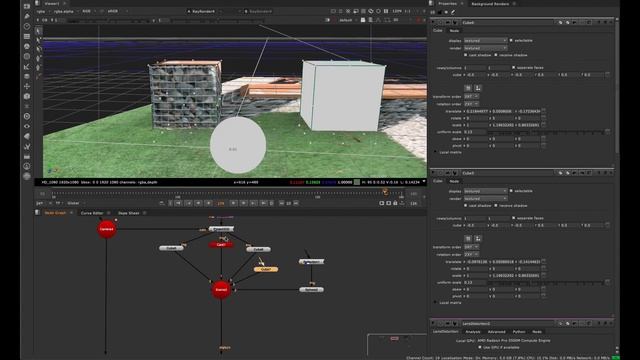The height and width of the screenshot is (360, 640).
Task: Click the sampled color swatch in viewer status bar
Action: tap(357, 182)
